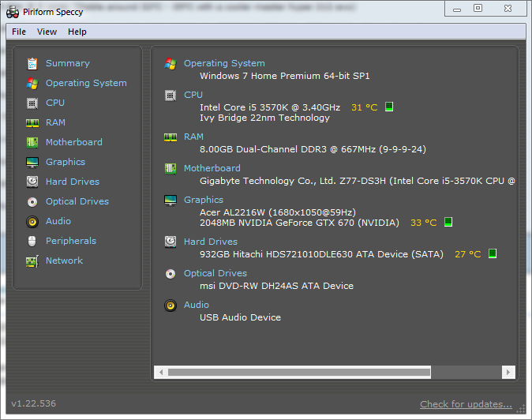Select Operating System in the sidebar

[86, 83]
